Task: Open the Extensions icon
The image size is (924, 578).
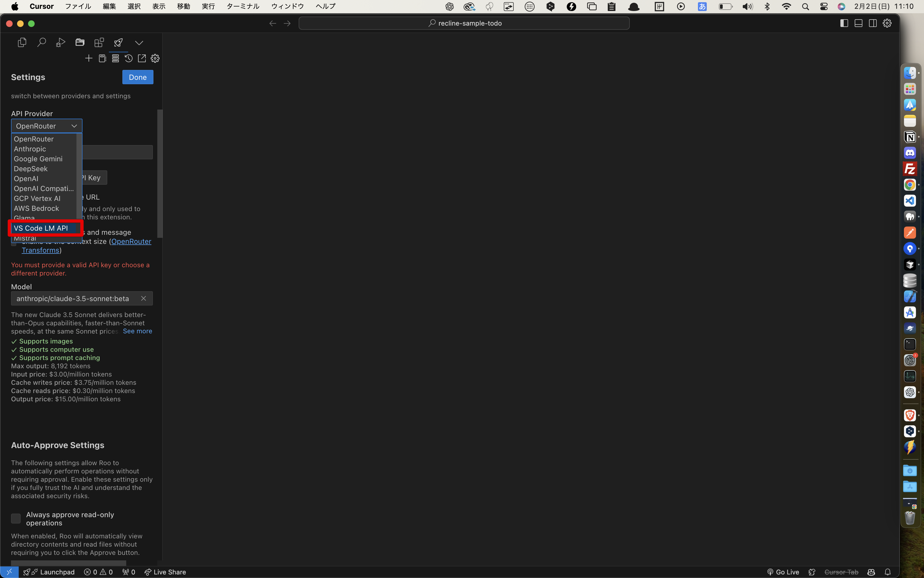Action: pos(99,42)
